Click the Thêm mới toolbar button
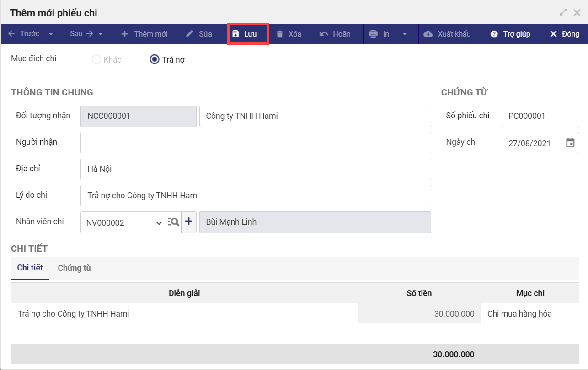 (144, 34)
